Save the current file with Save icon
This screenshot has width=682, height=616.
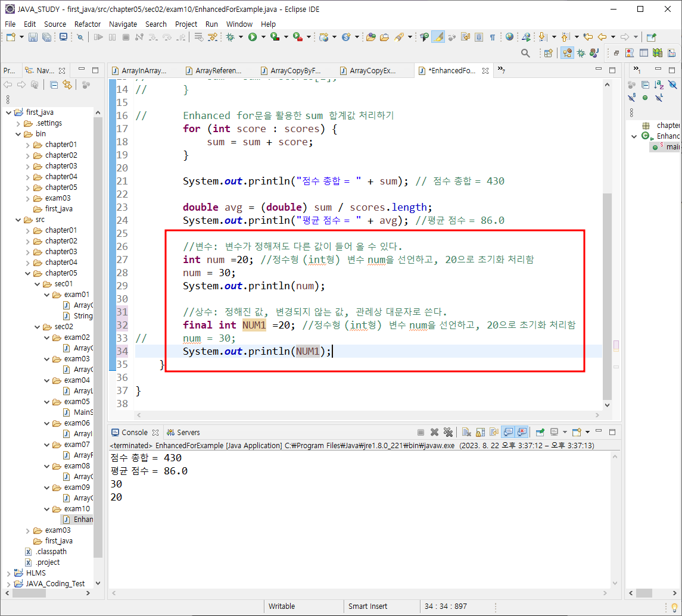point(33,37)
